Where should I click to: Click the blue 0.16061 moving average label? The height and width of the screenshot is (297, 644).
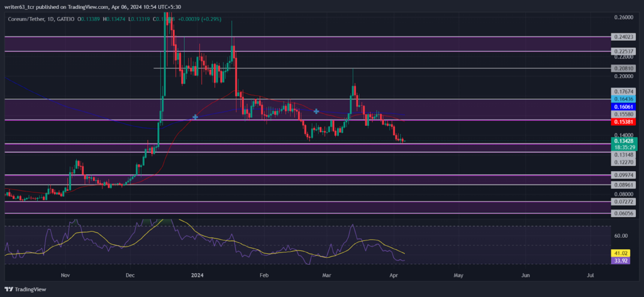pos(623,106)
